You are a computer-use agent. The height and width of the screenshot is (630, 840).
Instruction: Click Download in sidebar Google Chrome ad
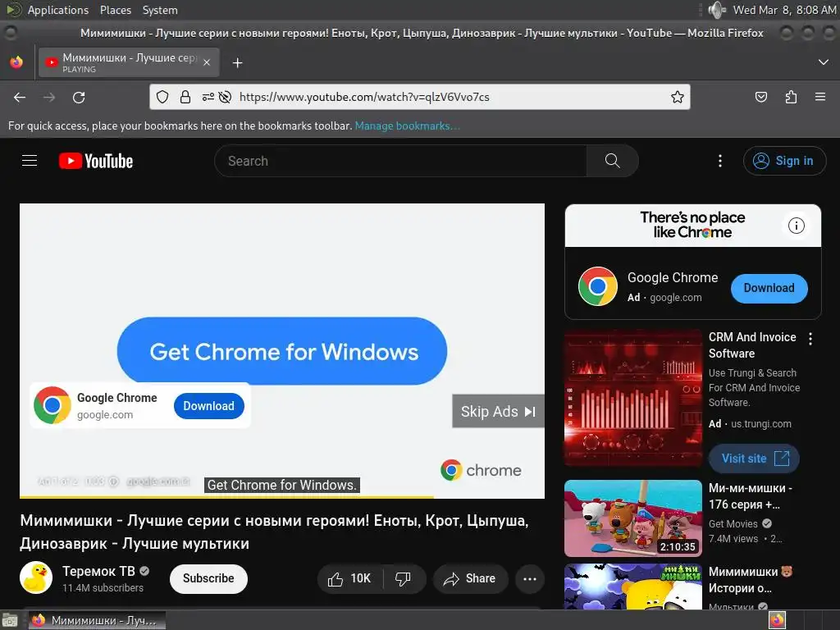(769, 288)
